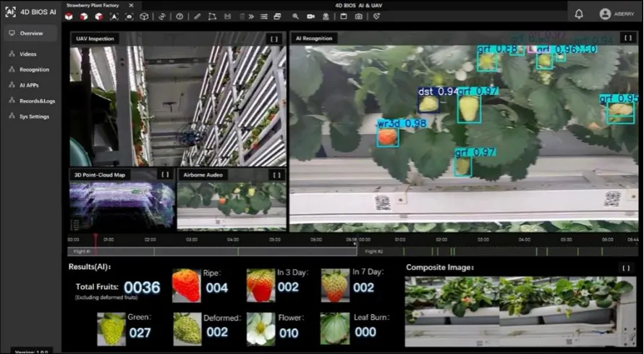This screenshot has height=354, width=644.
Task: Go to Records&Logs in sidebar
Action: [36, 101]
